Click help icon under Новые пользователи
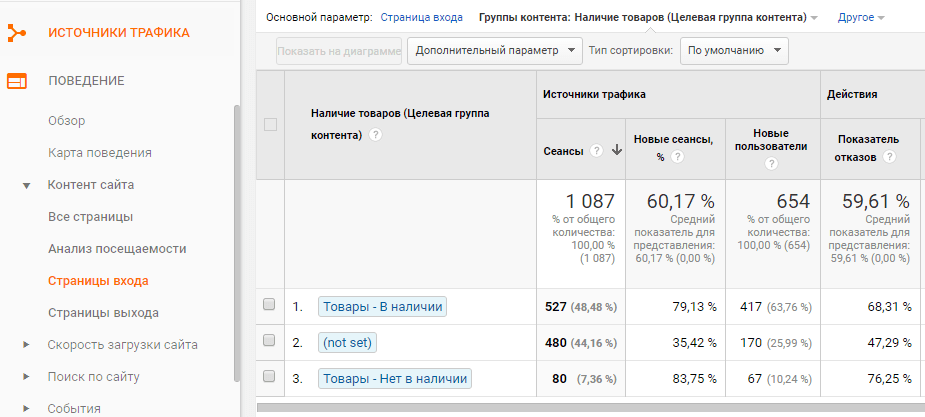 click(x=771, y=164)
